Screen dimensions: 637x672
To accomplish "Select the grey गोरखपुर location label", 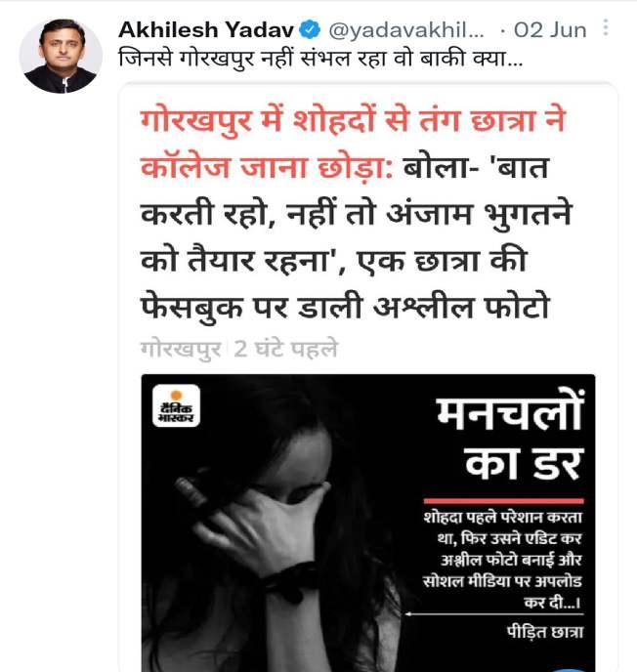I will tap(181, 350).
